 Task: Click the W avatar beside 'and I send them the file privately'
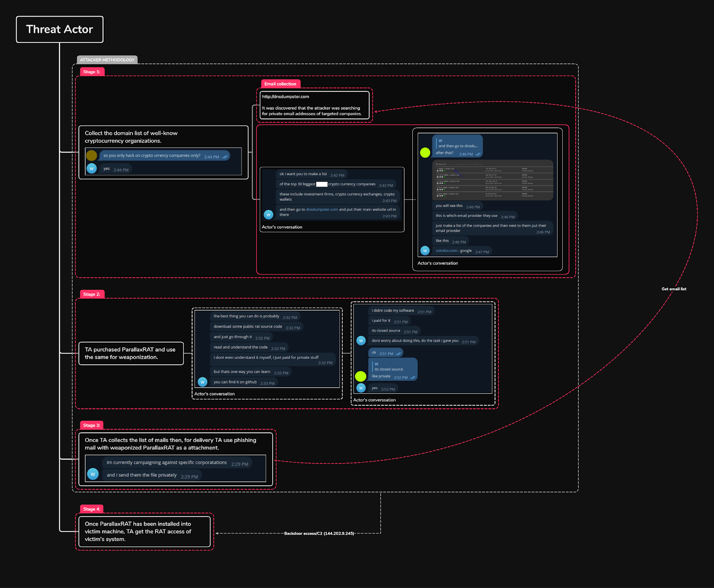pos(93,474)
